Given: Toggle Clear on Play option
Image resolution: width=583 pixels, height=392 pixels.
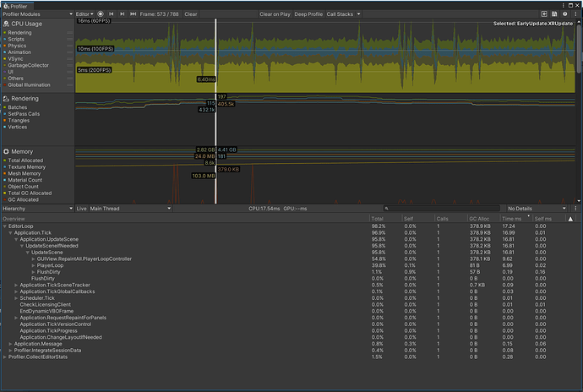Looking at the screenshot, I should pos(274,14).
